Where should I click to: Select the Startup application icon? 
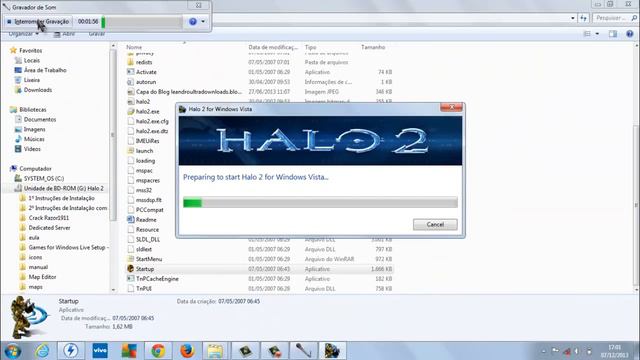point(131,269)
